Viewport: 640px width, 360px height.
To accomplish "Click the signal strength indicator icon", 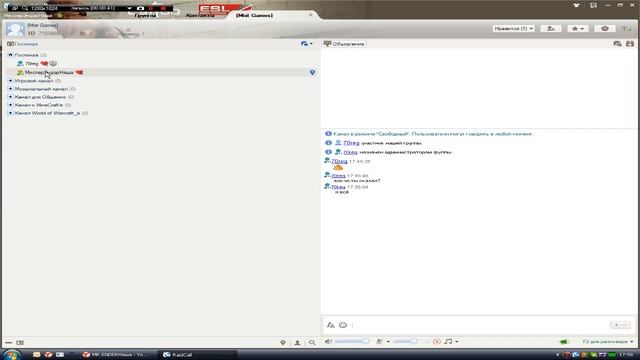I will (x=626, y=29).
